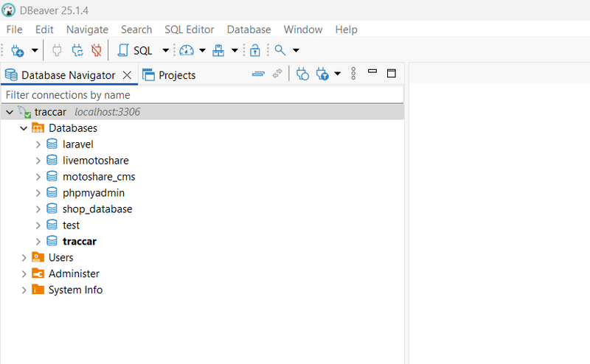Click the magnifier search toolbar icon
This screenshot has width=590, height=364.
click(280, 50)
